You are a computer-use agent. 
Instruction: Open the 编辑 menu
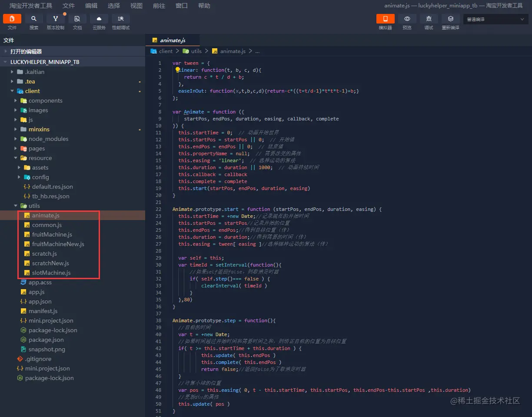coord(91,6)
